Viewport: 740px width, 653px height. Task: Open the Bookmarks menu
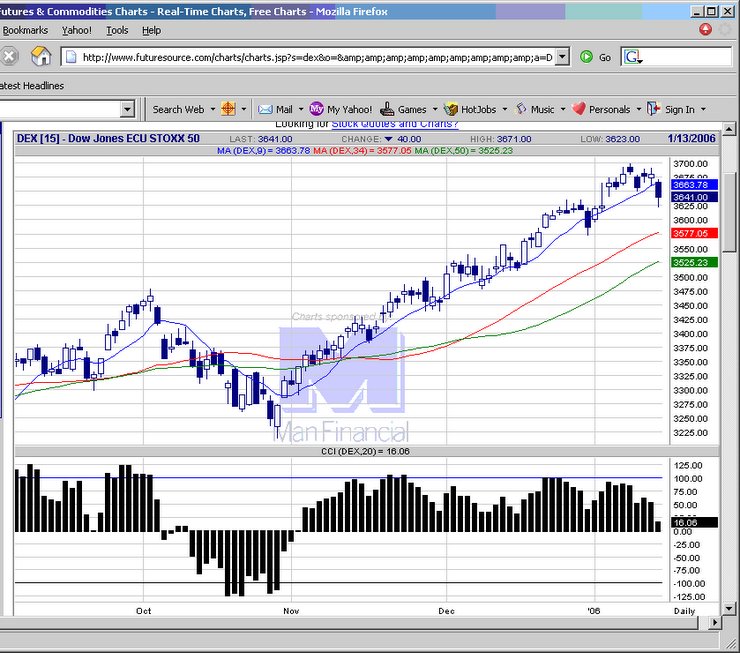[x=25, y=30]
